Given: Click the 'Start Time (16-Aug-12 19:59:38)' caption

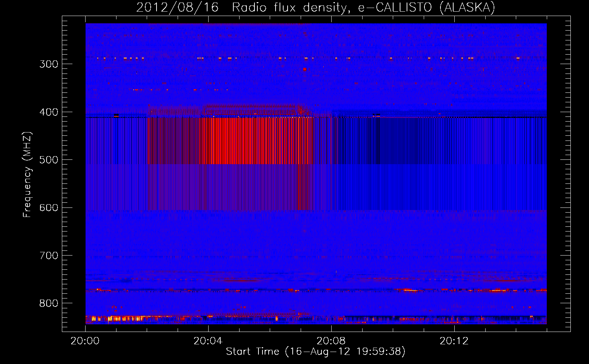Looking at the screenshot, I should [316, 352].
